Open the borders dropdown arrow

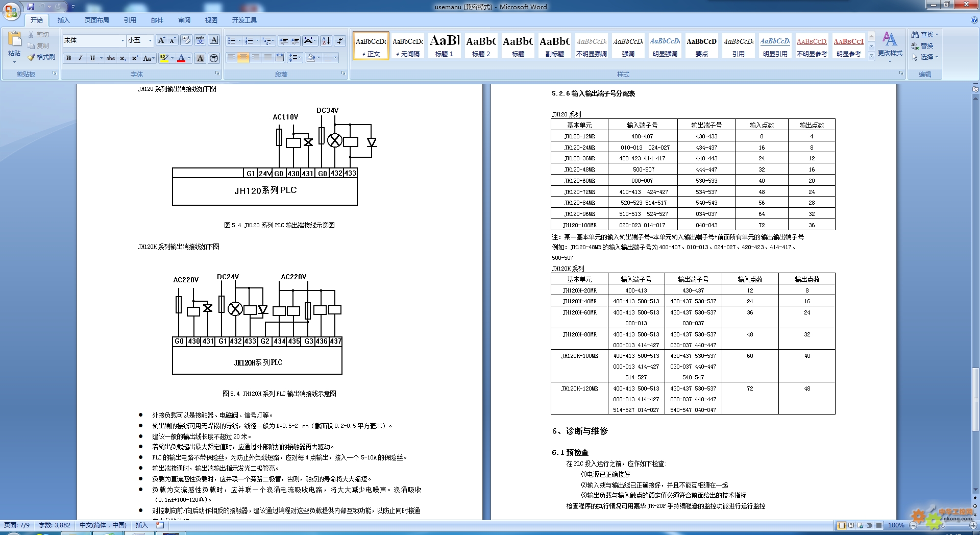335,58
